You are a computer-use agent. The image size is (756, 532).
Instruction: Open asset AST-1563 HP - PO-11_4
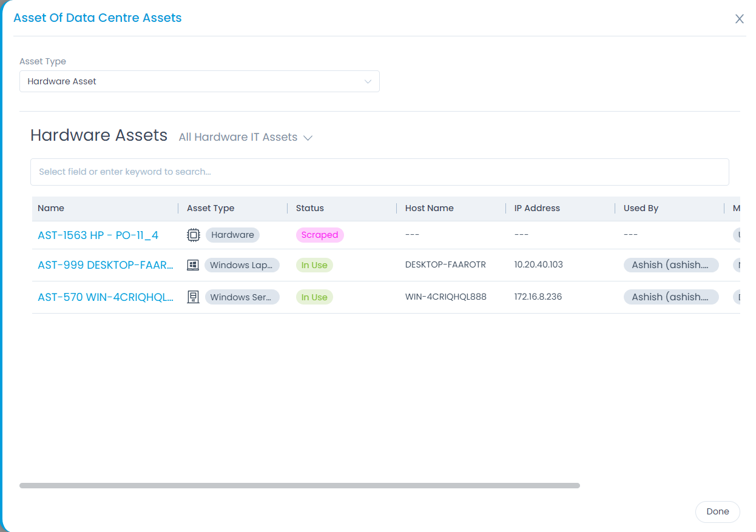tap(97, 235)
